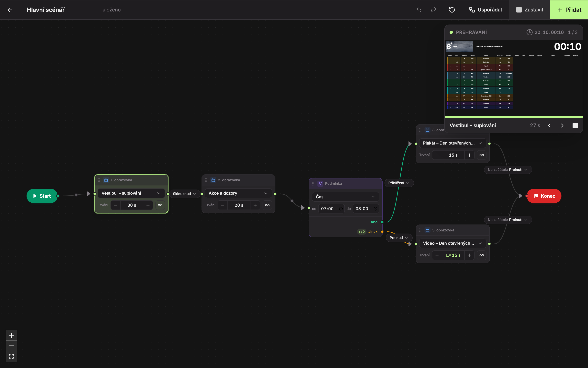
Task: Toggle infinite duration for the Plakát screen
Action: click(482, 155)
